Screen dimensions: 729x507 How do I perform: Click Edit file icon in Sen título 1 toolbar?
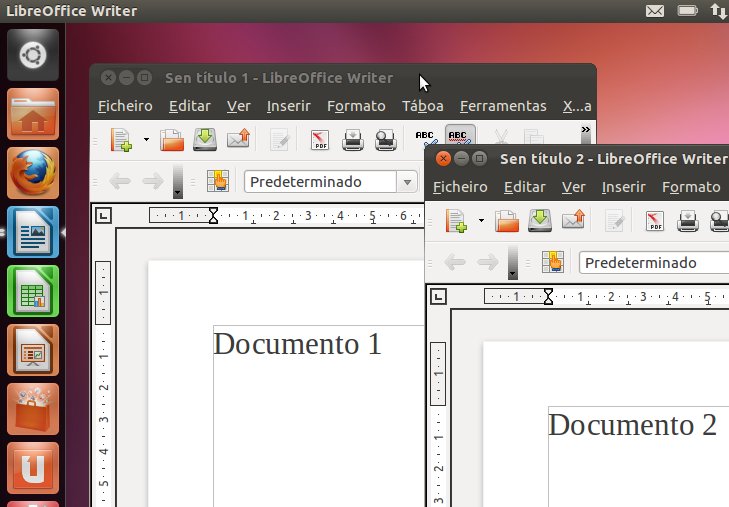(279, 140)
